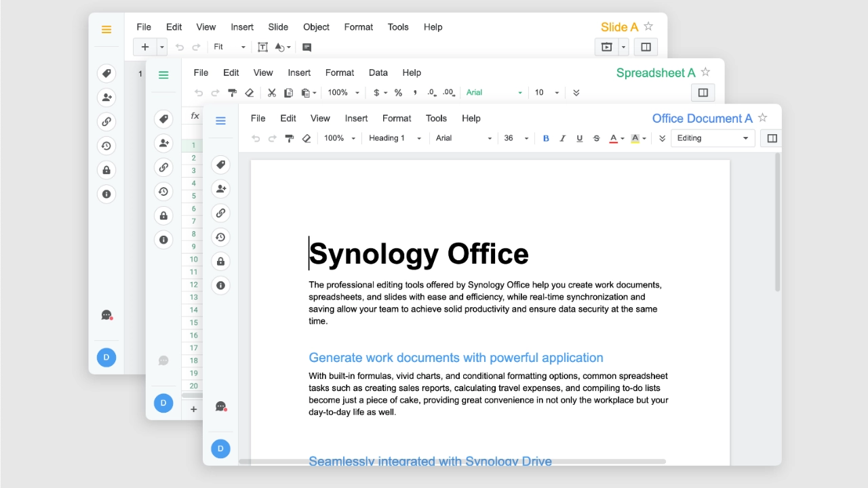
Task: Open hamburger menu in Spreadsheet window
Action: tap(163, 75)
